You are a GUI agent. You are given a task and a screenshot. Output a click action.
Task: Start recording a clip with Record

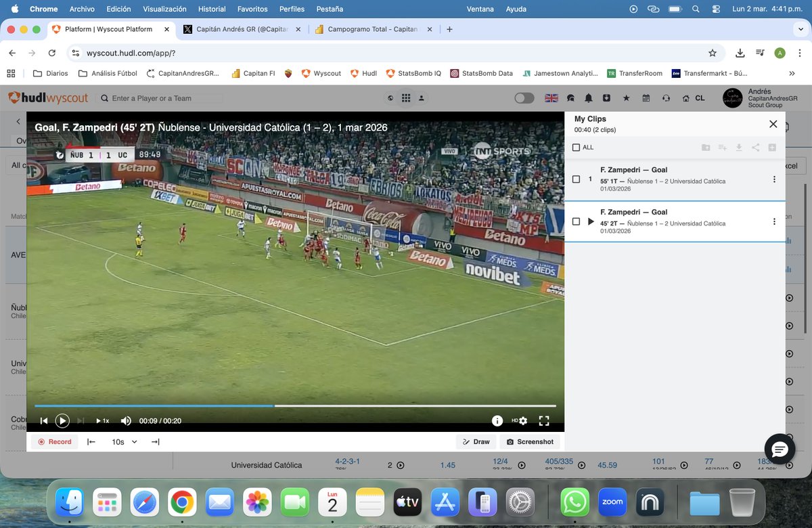coord(55,442)
